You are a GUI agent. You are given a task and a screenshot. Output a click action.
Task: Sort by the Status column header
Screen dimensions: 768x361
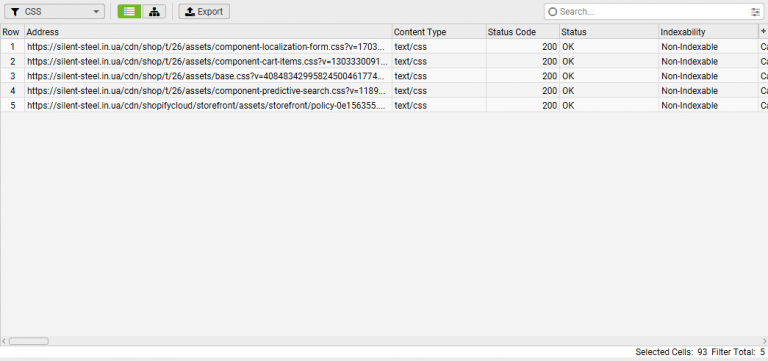[609, 32]
